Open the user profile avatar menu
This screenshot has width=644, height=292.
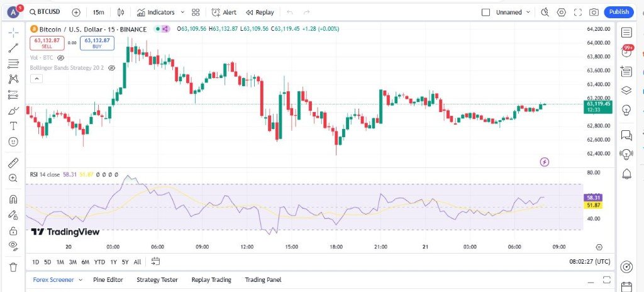point(14,13)
